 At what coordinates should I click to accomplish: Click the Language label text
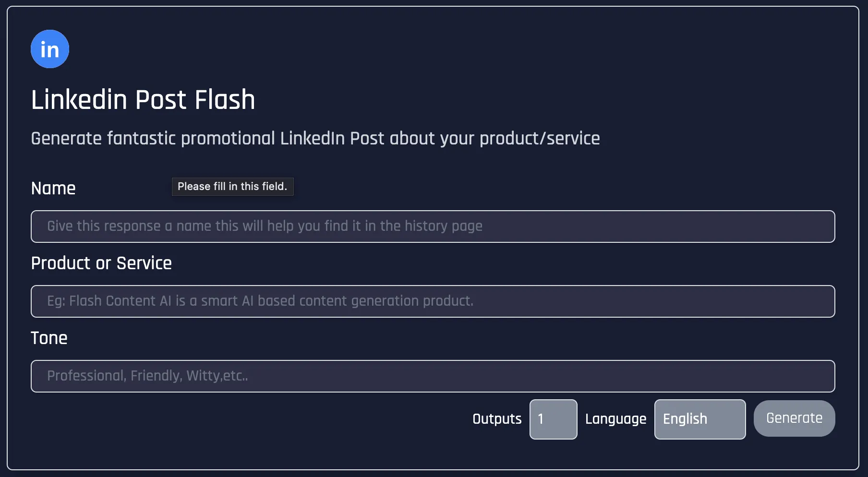coord(615,419)
